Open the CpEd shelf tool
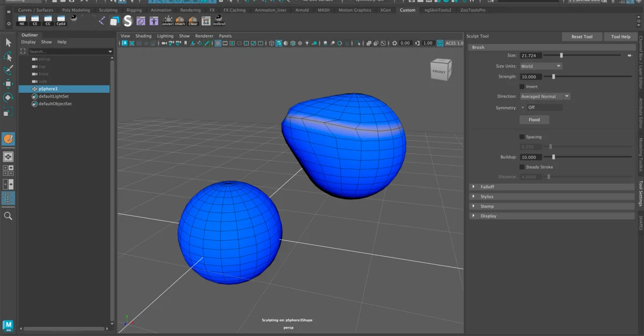This screenshot has height=336, width=644. click(x=61, y=20)
